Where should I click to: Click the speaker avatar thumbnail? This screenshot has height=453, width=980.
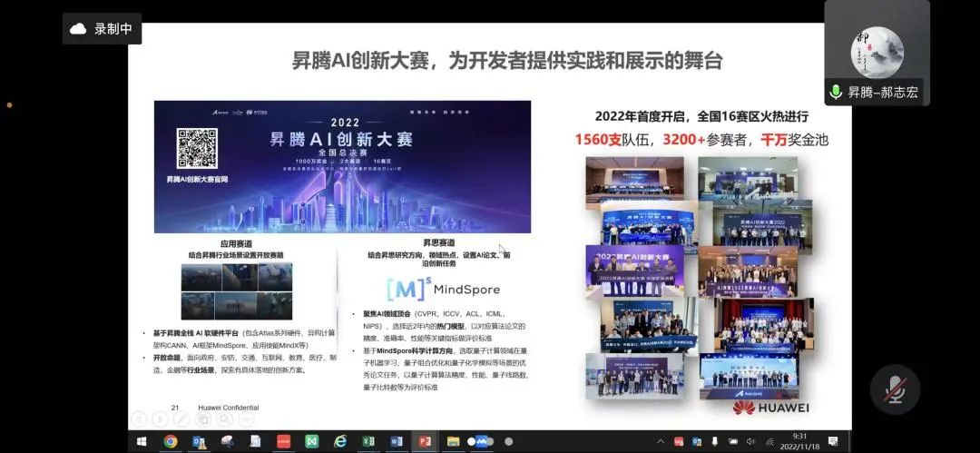pyautogui.click(x=877, y=51)
